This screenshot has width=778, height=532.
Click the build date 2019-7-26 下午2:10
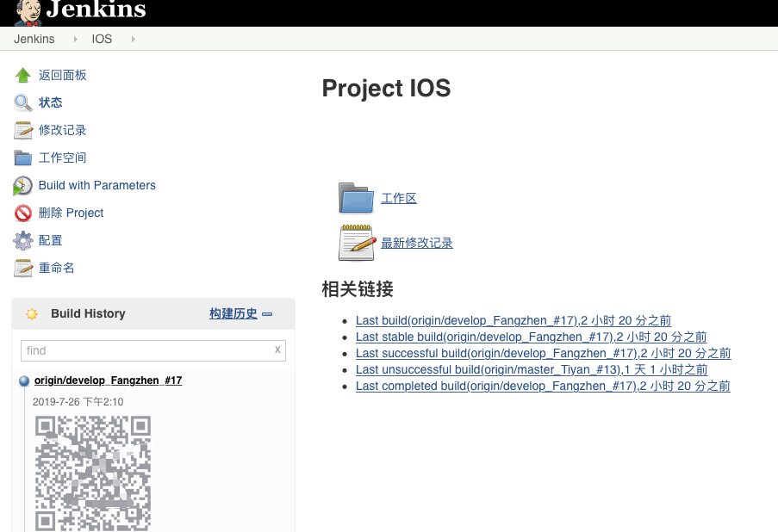78,402
